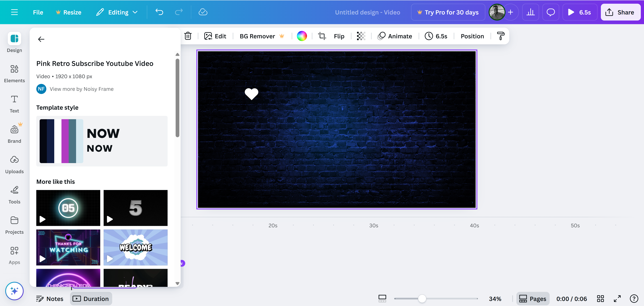Viewport: 644px width, 306px height.
Task: Switch on the grid view toggle bottom right
Action: [601, 298]
